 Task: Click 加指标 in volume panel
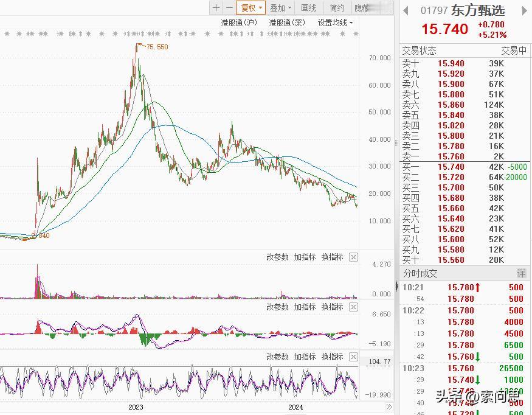305,257
